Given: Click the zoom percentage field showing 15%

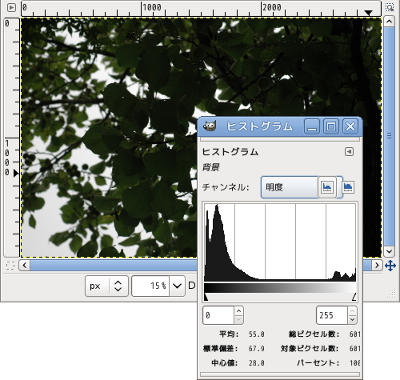Looking at the screenshot, I should 151,286.
